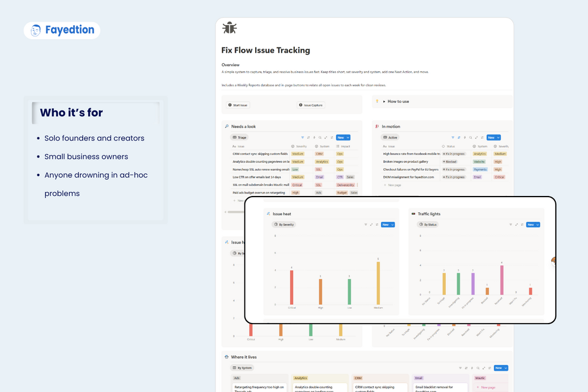Open New dropdown arrow in Where it lives

pos(506,368)
